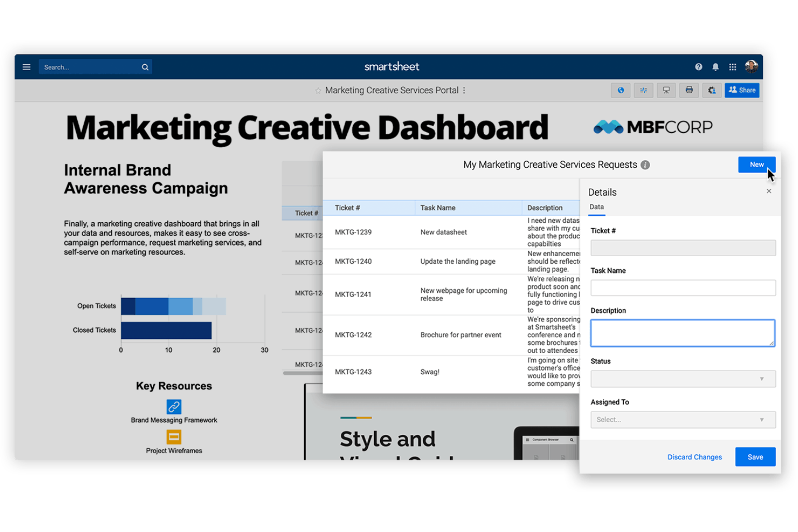Click the info icon beside requests title

[x=645, y=165]
